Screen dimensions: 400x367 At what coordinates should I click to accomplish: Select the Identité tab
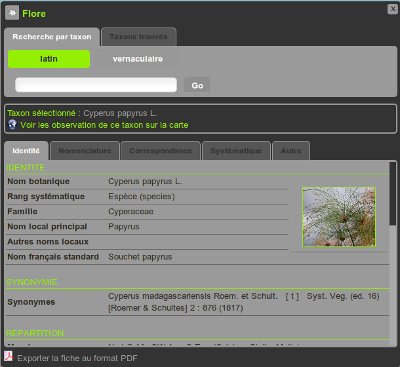click(x=26, y=151)
